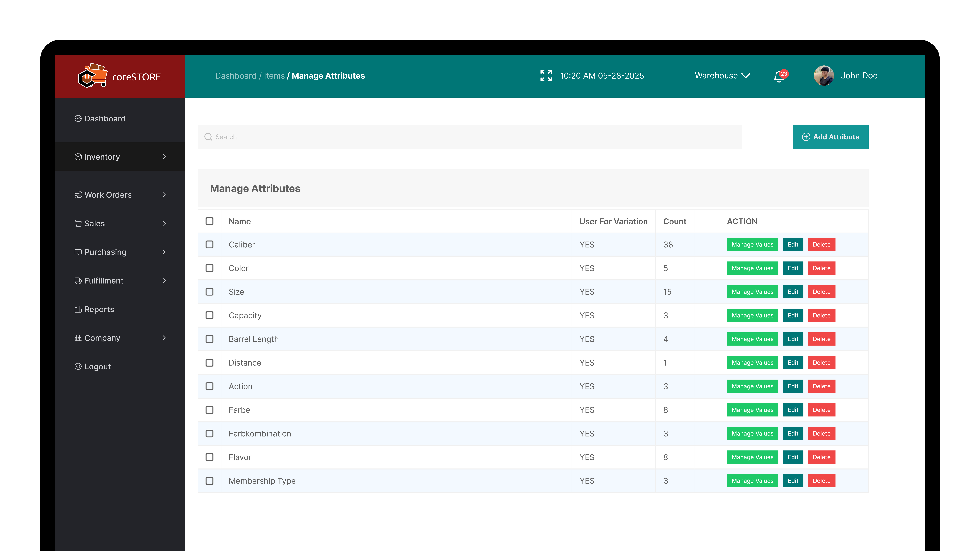Check the Farbe row checkbox
The height and width of the screenshot is (551, 980).
pyautogui.click(x=210, y=410)
